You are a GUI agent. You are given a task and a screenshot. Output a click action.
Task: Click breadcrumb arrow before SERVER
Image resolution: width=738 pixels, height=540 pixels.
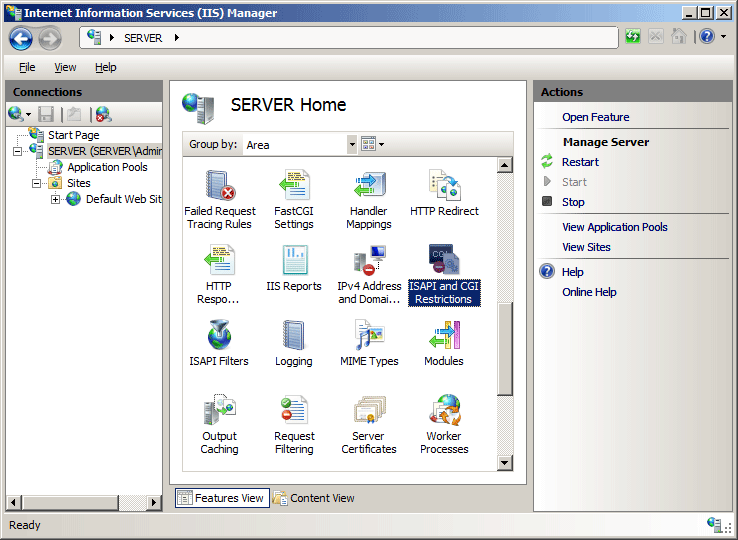pyautogui.click(x=112, y=38)
